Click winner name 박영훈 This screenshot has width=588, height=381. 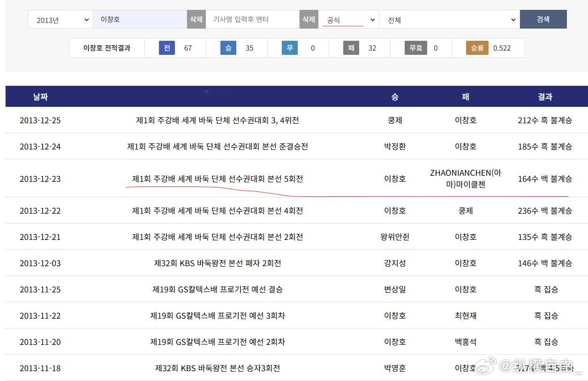pyautogui.click(x=395, y=368)
